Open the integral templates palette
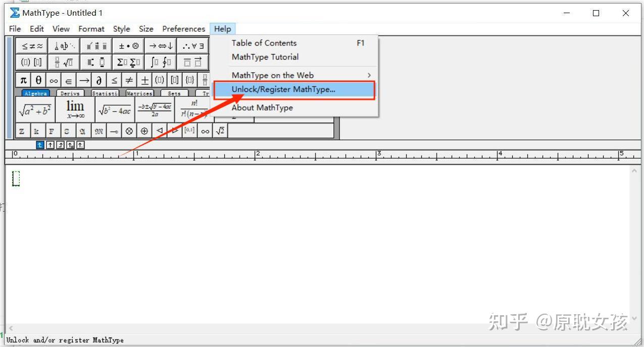The width and height of the screenshot is (644, 347). 160,62
